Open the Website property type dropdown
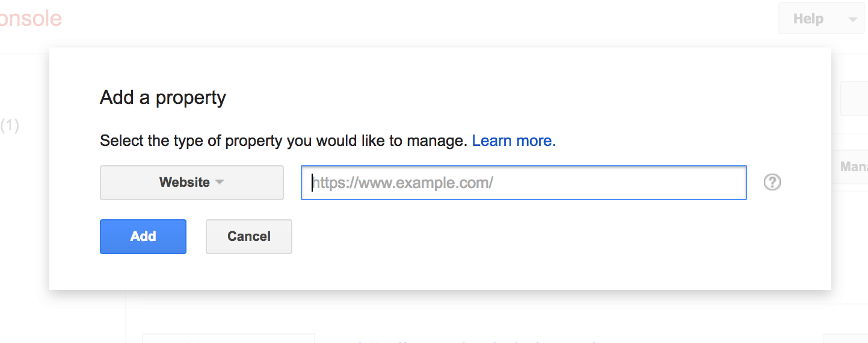868x343 pixels. pos(191,182)
